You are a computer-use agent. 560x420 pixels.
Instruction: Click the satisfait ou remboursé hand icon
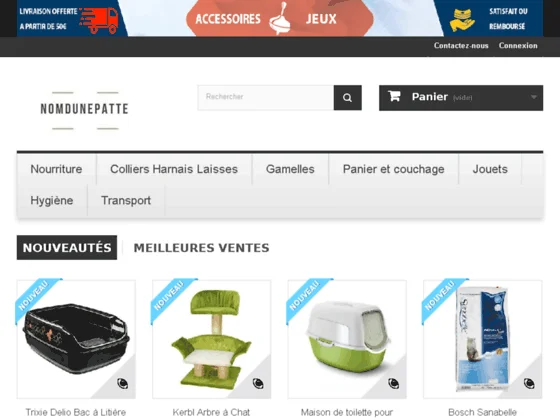click(x=462, y=20)
